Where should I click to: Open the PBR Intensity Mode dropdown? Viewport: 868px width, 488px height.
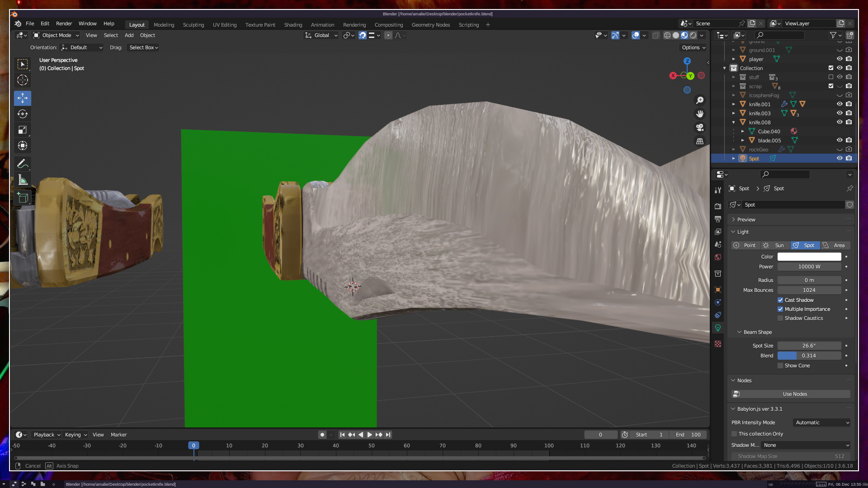pos(822,422)
